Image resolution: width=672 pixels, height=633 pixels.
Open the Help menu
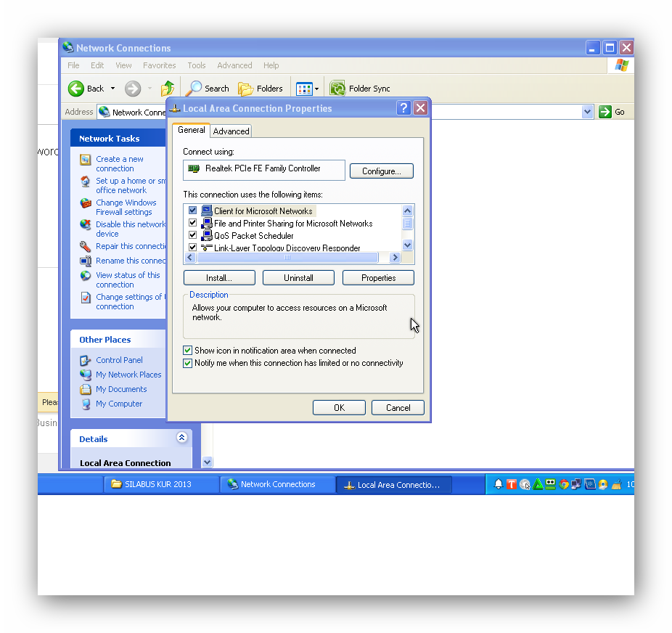pos(271,65)
